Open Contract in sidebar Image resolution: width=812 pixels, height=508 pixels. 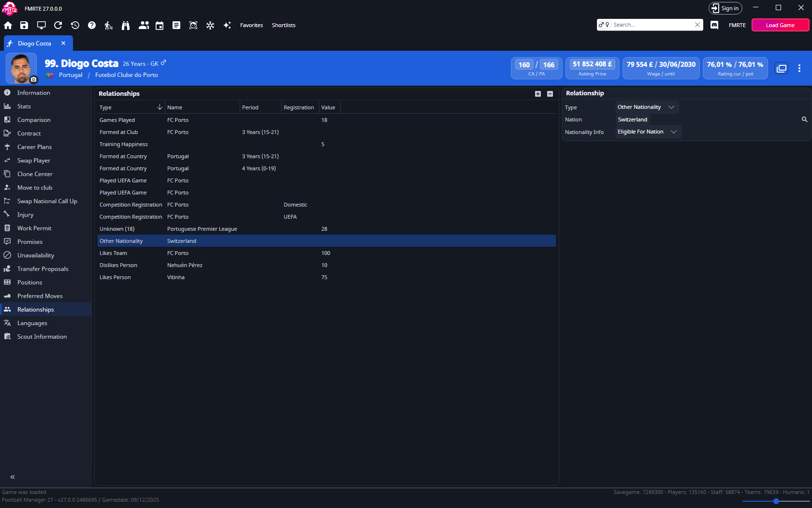pyautogui.click(x=45, y=134)
